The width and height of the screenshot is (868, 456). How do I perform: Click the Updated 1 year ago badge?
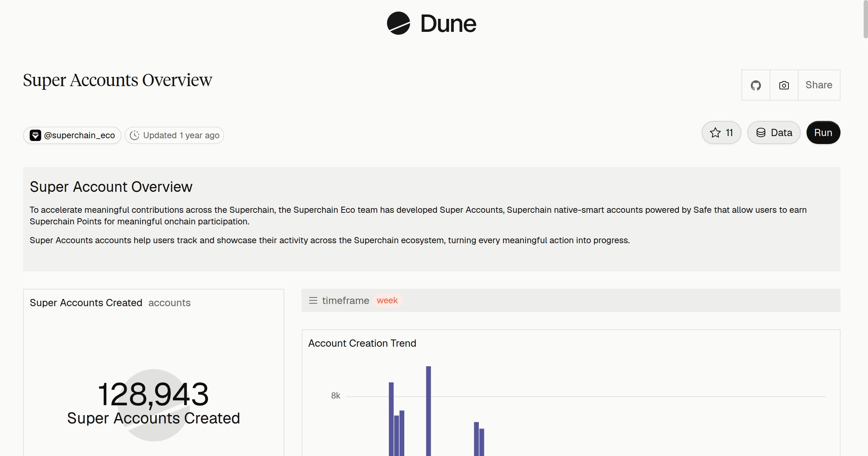[174, 135]
